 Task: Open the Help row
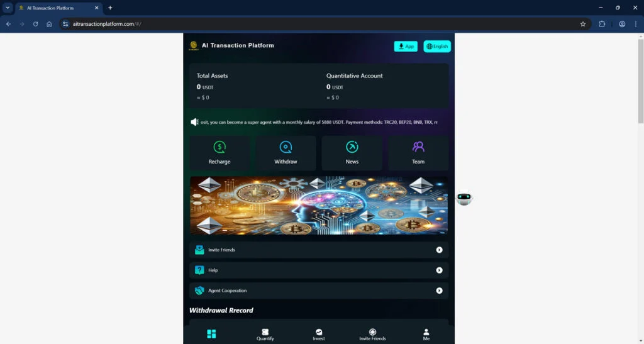point(319,270)
